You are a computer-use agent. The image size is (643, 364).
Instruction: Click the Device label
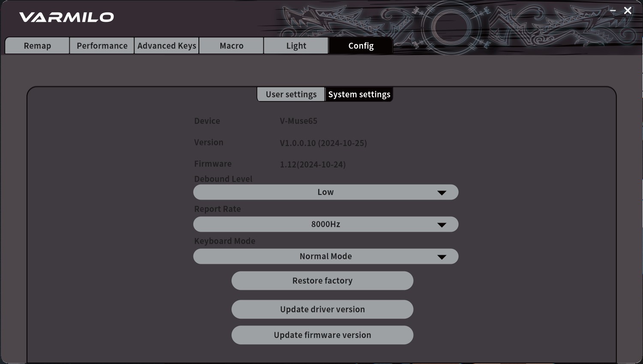pyautogui.click(x=207, y=121)
